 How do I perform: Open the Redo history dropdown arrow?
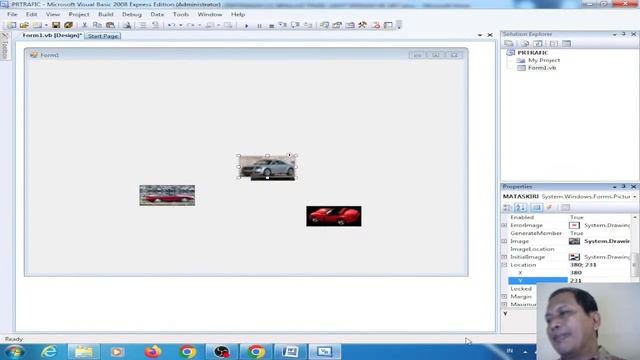pyautogui.click(x=200, y=25)
